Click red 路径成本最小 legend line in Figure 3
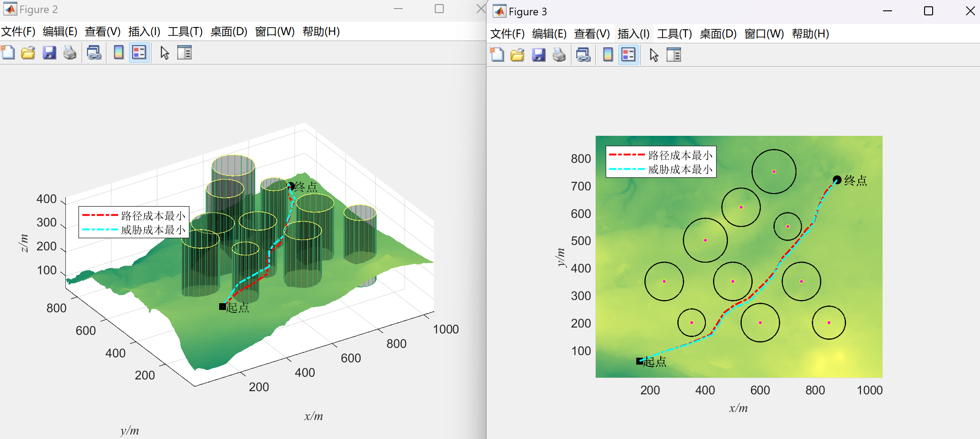The image size is (980, 439). (626, 155)
